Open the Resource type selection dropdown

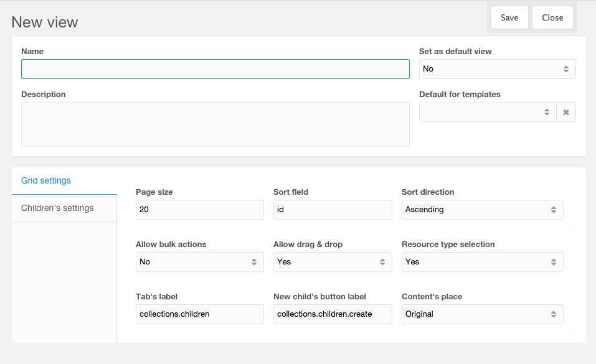(483, 262)
